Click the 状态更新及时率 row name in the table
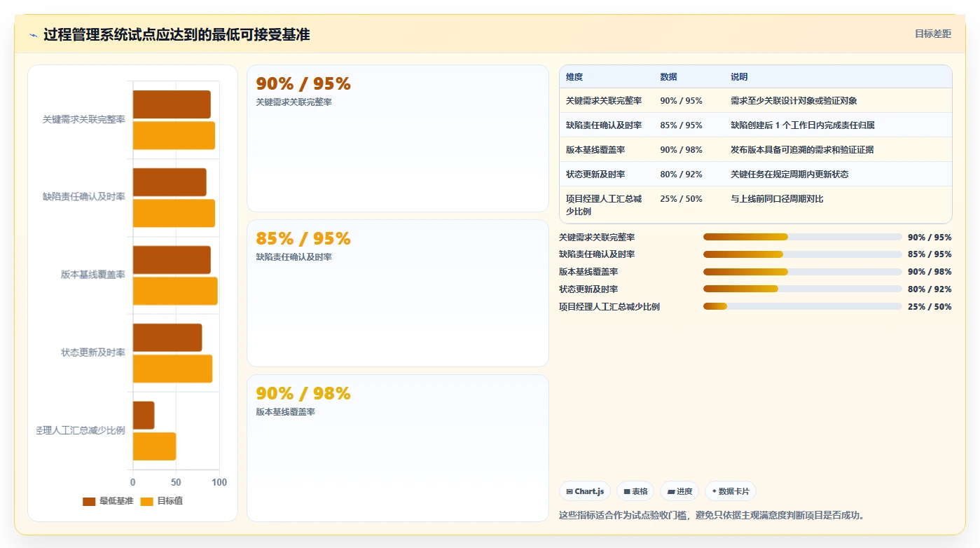Image resolution: width=980 pixels, height=548 pixels. 595,174
